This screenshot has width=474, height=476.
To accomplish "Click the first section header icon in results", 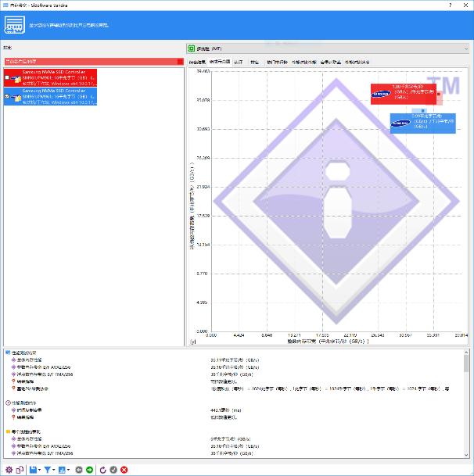I will tap(8, 353).
